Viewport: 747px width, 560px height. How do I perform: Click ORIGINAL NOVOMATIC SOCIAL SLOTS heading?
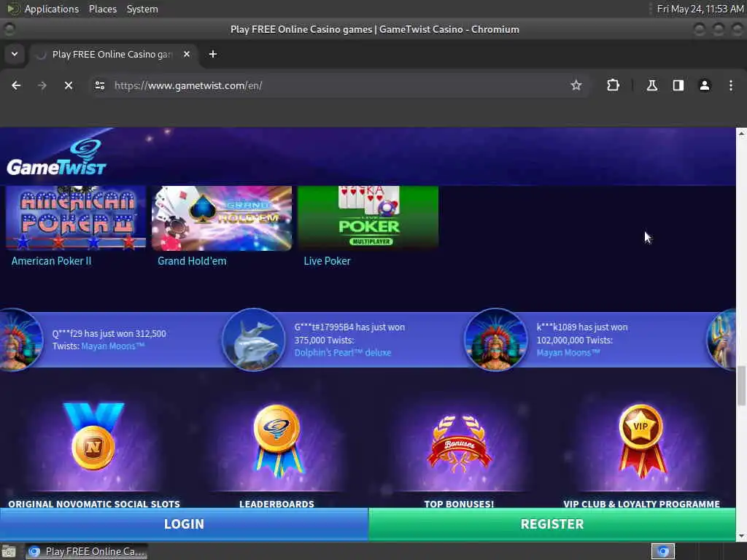click(94, 503)
